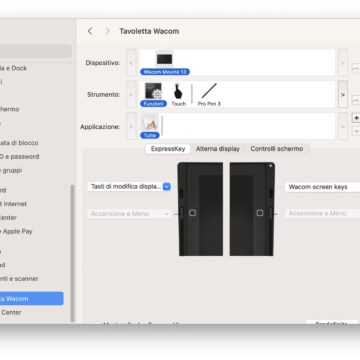The image size is (360, 360).
Task: Open sidebar item ending in 'ata di blocco'
Action: [x=19, y=143]
